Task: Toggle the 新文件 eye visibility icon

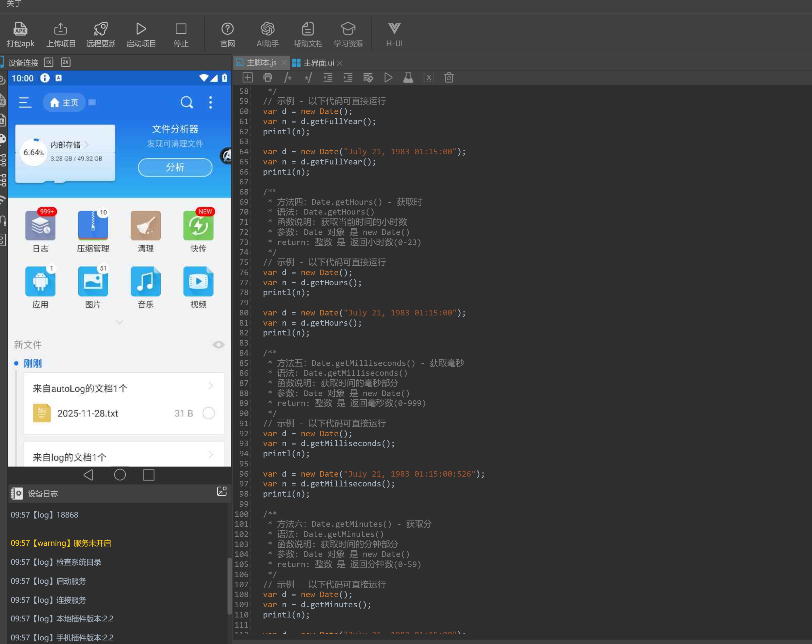Action: tap(218, 344)
